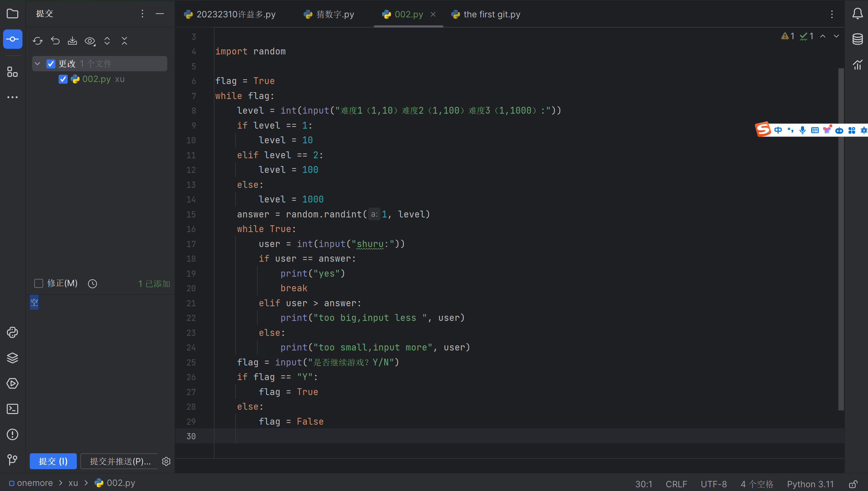Viewport: 868px width, 491px height.
Task: Open the Database tool window
Action: 857,39
